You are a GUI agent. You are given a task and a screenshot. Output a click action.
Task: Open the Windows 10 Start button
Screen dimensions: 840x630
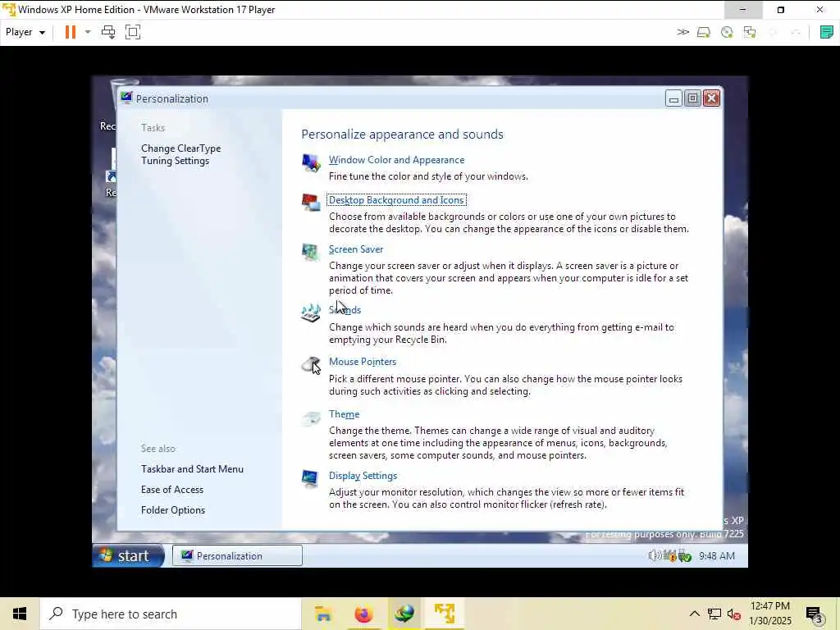tap(20, 614)
